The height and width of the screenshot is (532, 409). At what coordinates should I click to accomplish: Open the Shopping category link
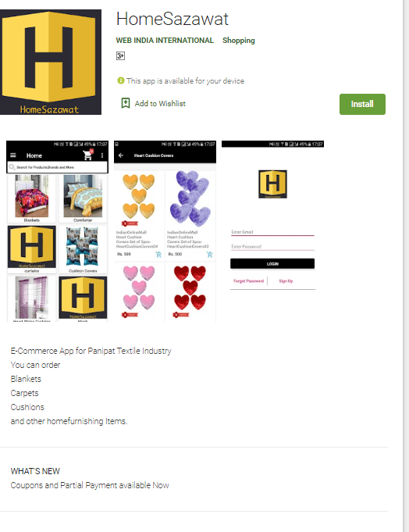239,41
